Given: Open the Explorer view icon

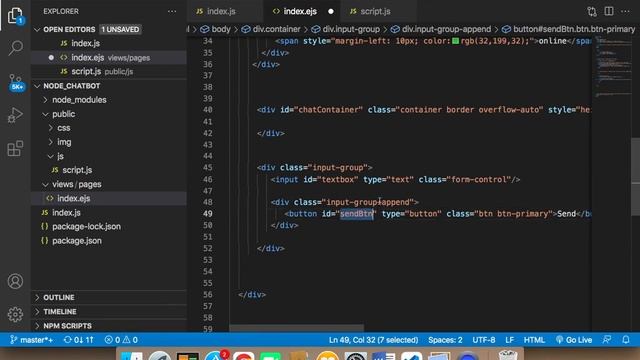Looking at the screenshot, I should pos(15,16).
